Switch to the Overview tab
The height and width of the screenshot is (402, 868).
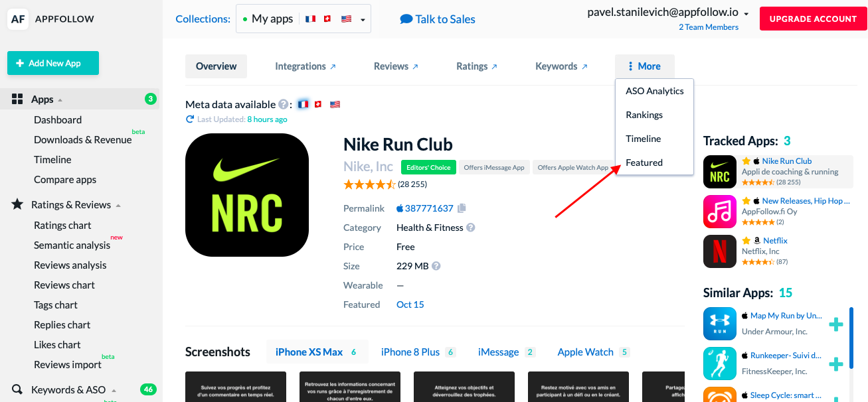tap(216, 66)
